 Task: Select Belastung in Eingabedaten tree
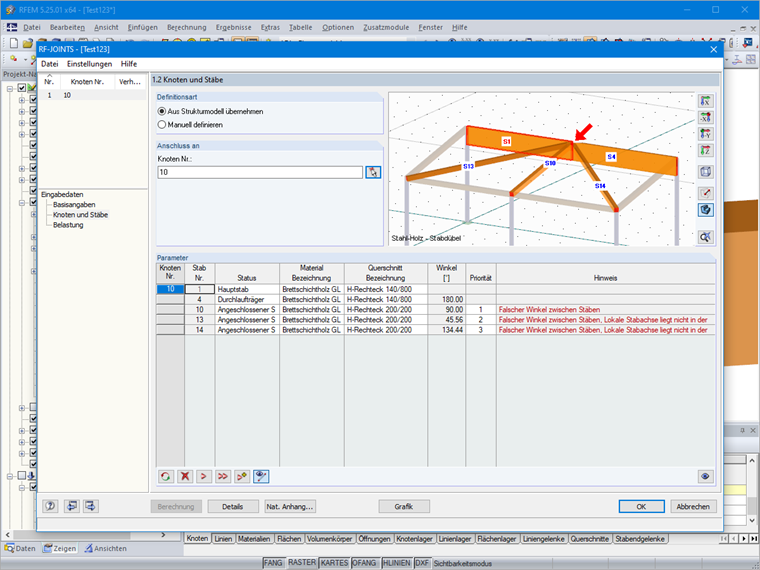point(68,225)
